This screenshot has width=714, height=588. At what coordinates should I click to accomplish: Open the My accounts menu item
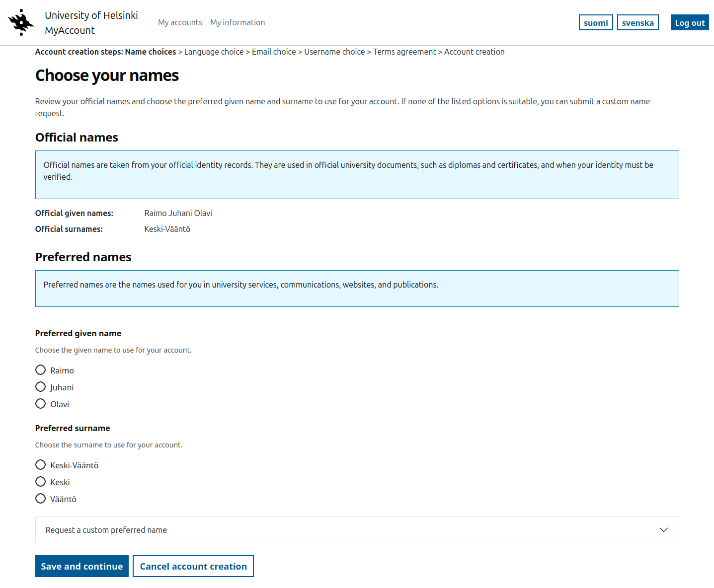[x=180, y=22]
